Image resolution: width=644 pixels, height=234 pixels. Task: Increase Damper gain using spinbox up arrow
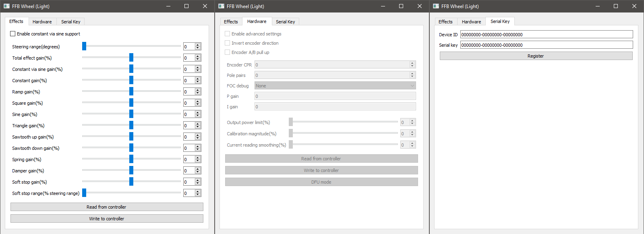click(x=198, y=169)
